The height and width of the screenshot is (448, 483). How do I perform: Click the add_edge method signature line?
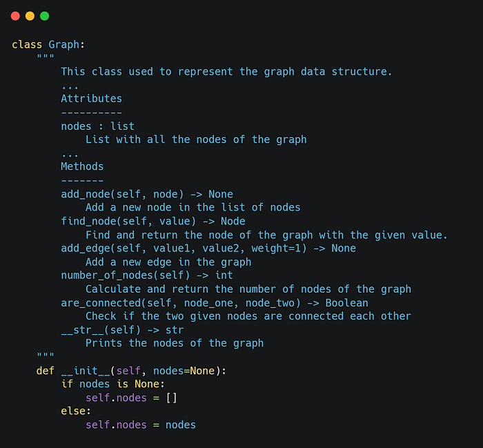[x=208, y=249]
